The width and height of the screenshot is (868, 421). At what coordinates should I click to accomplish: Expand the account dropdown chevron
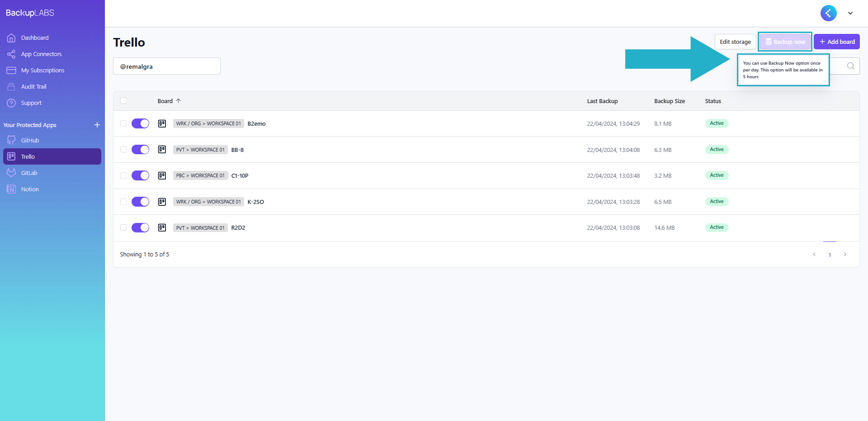coord(850,13)
